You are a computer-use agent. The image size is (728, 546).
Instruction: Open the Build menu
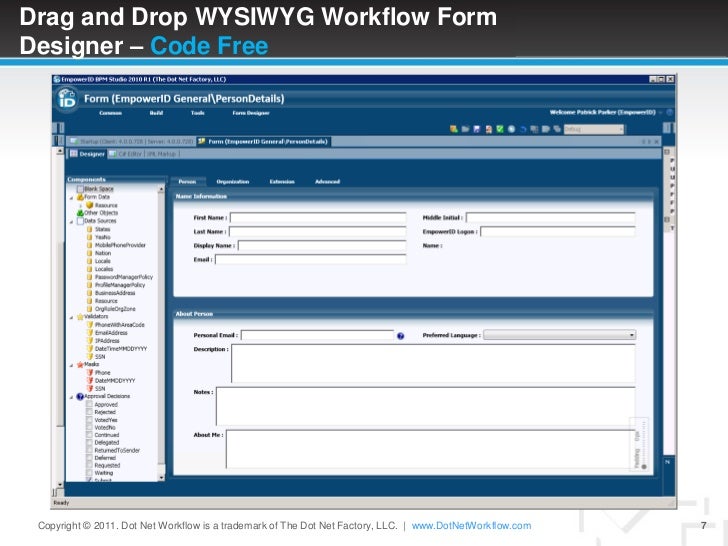click(156, 113)
